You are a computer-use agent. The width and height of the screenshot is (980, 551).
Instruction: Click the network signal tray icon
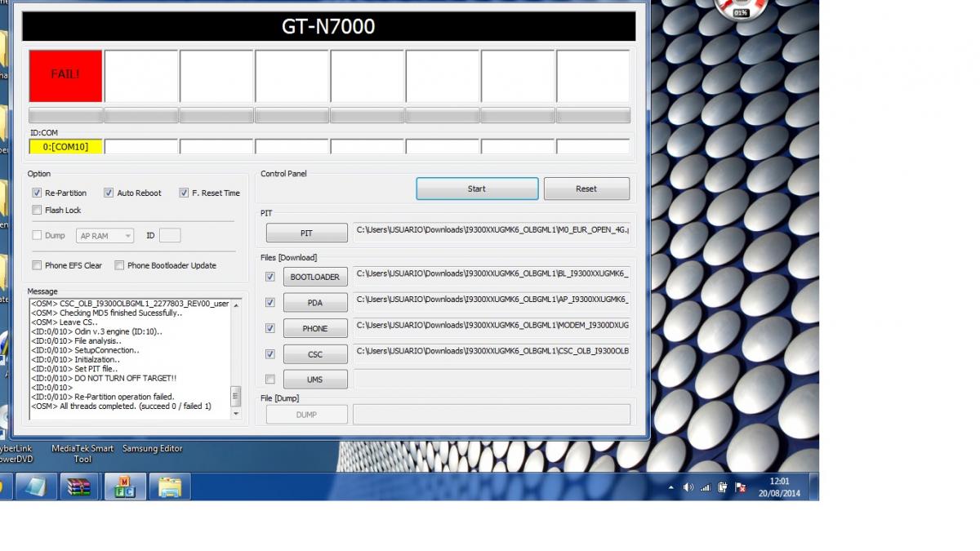(x=706, y=487)
